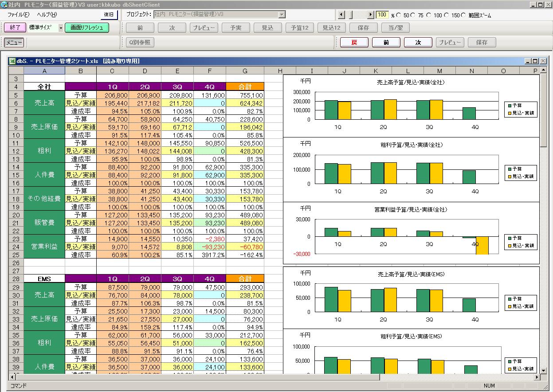The image size is (553, 392).
Task: Click the コマンド status bar label
Action: [19, 386]
